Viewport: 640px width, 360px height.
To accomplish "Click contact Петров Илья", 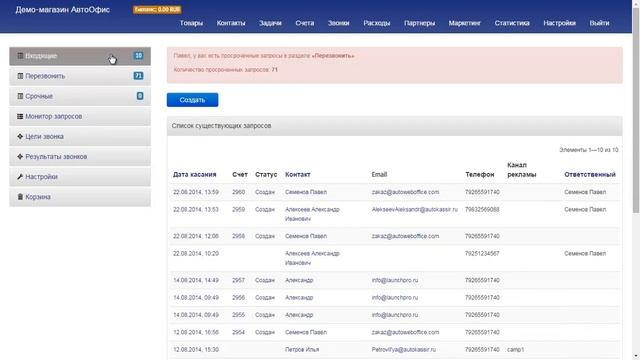I will [302, 349].
